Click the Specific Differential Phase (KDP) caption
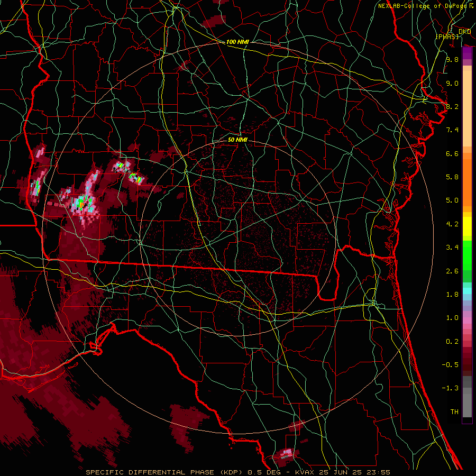 point(165,472)
